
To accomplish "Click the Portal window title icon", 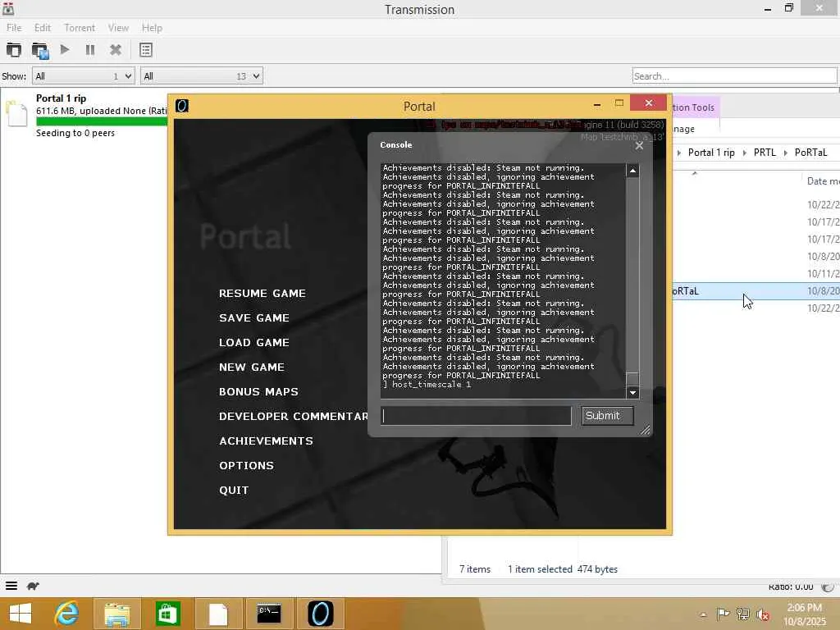I will point(182,106).
